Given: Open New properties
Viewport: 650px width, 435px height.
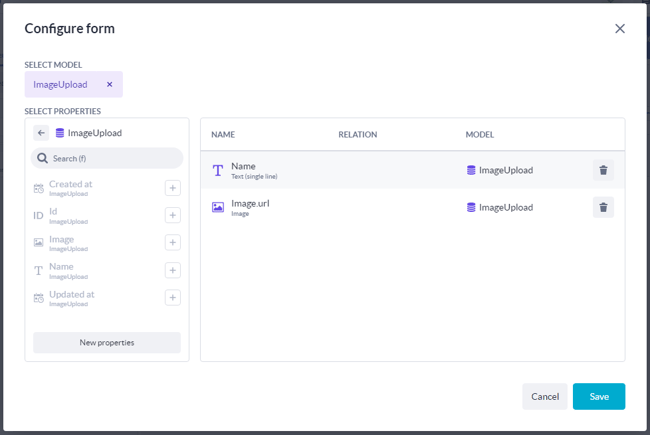Looking at the screenshot, I should [107, 343].
